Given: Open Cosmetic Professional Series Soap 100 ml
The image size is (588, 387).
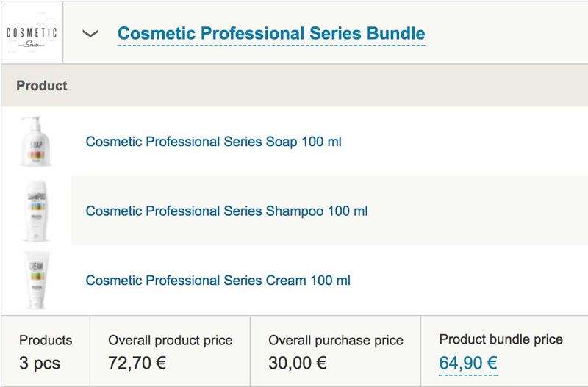Looking at the screenshot, I should (213, 142).
